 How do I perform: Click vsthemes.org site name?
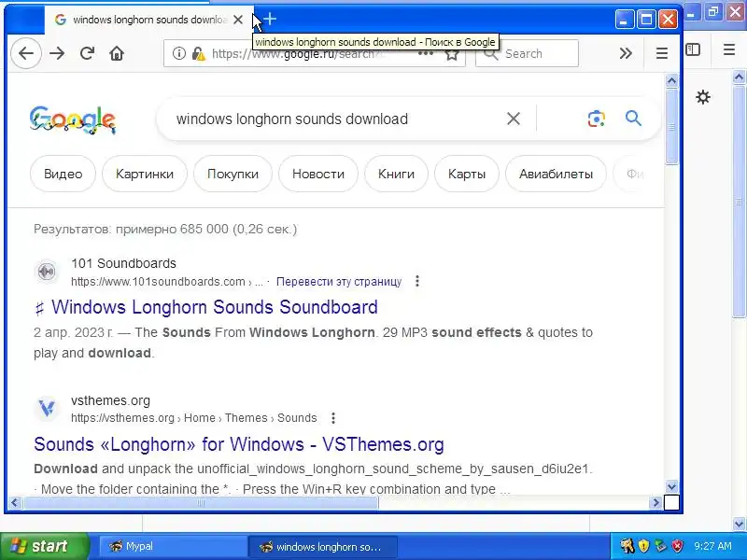[x=110, y=400]
